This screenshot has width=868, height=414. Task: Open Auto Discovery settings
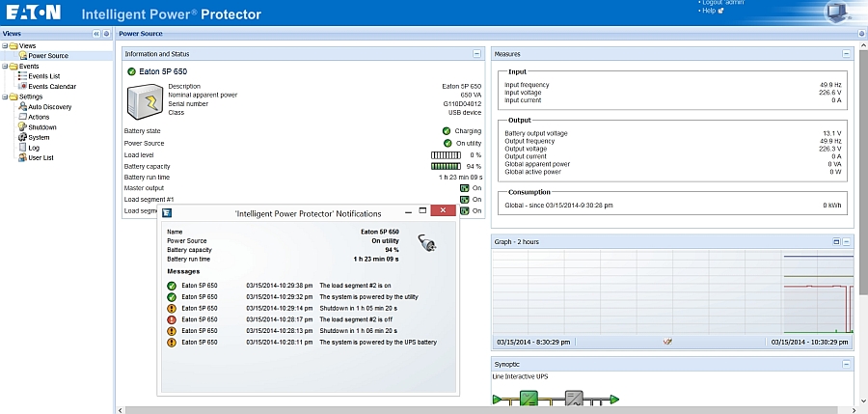click(50, 107)
